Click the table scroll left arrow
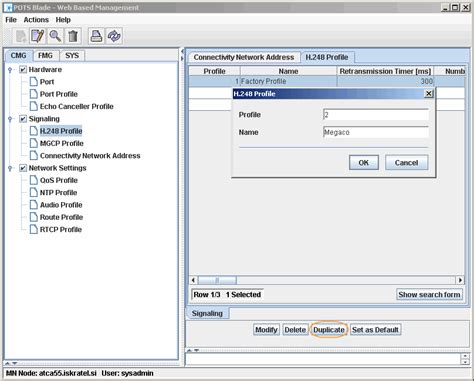 click(x=193, y=280)
